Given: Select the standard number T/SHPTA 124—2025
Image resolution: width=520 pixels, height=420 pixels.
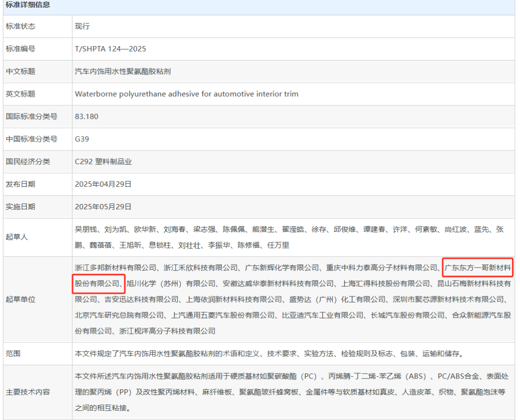Looking at the screenshot, I should click(x=110, y=49).
